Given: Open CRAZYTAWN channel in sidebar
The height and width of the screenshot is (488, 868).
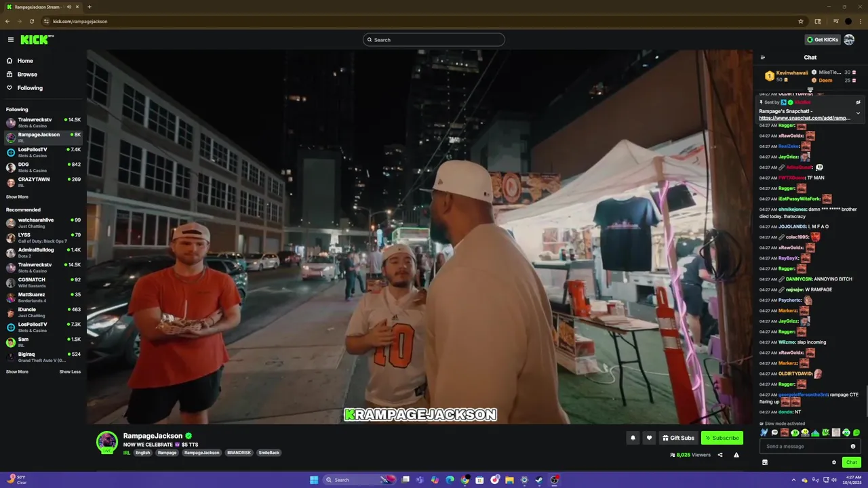Looking at the screenshot, I should (x=43, y=182).
